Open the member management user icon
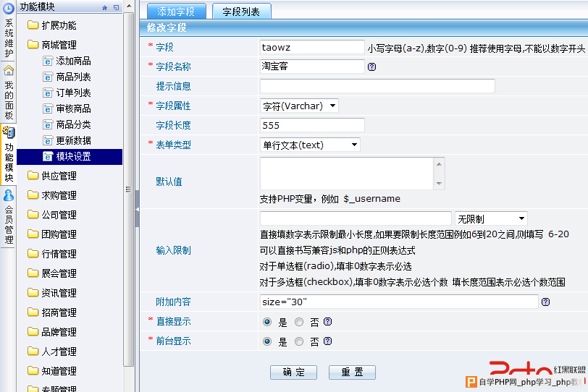This screenshot has width=588, height=392. 9,195
